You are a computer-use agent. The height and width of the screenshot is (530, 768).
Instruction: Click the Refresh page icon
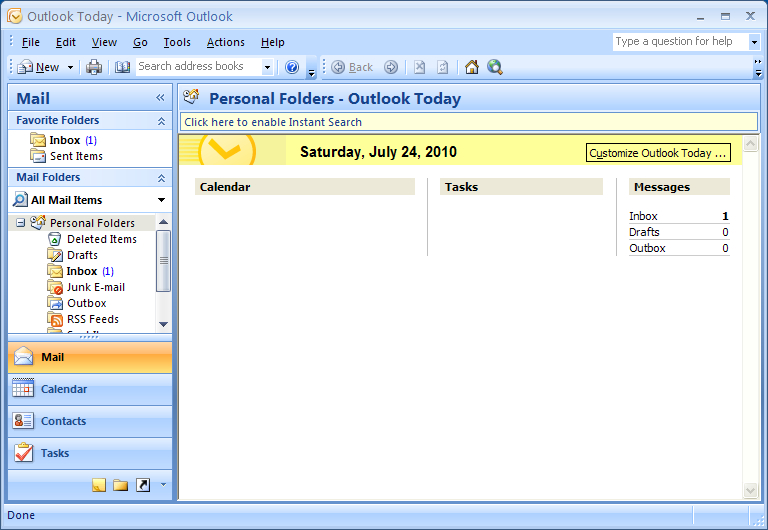pyautogui.click(x=442, y=67)
